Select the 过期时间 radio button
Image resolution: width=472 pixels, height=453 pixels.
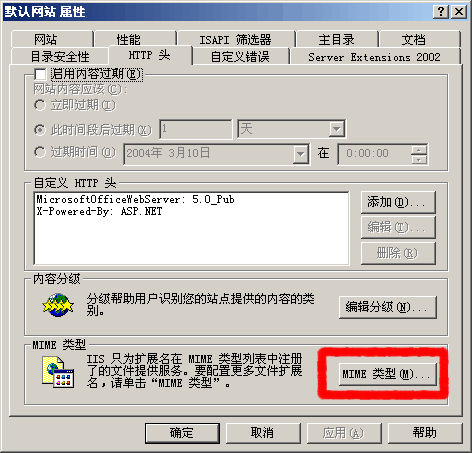[40, 152]
